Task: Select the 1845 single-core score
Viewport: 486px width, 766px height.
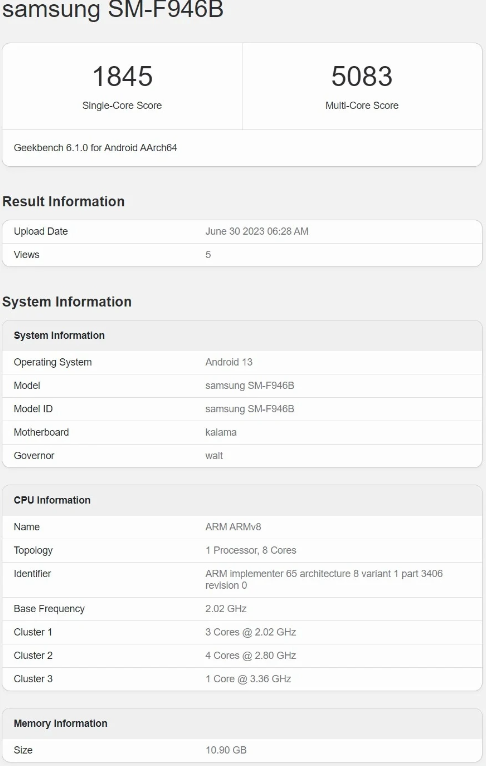Action: [123, 76]
